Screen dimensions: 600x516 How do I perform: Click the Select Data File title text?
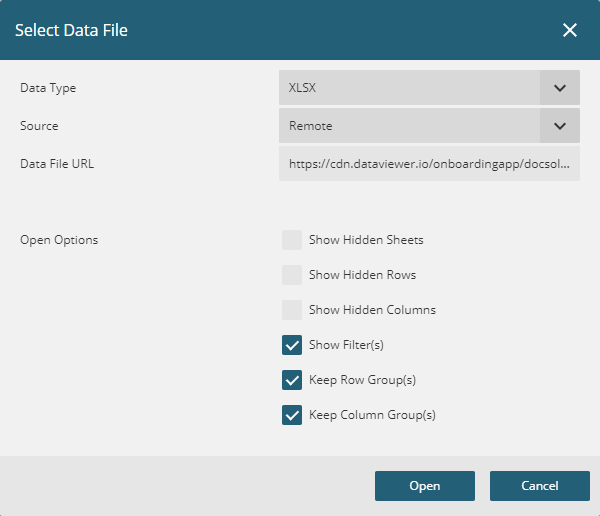[71, 30]
